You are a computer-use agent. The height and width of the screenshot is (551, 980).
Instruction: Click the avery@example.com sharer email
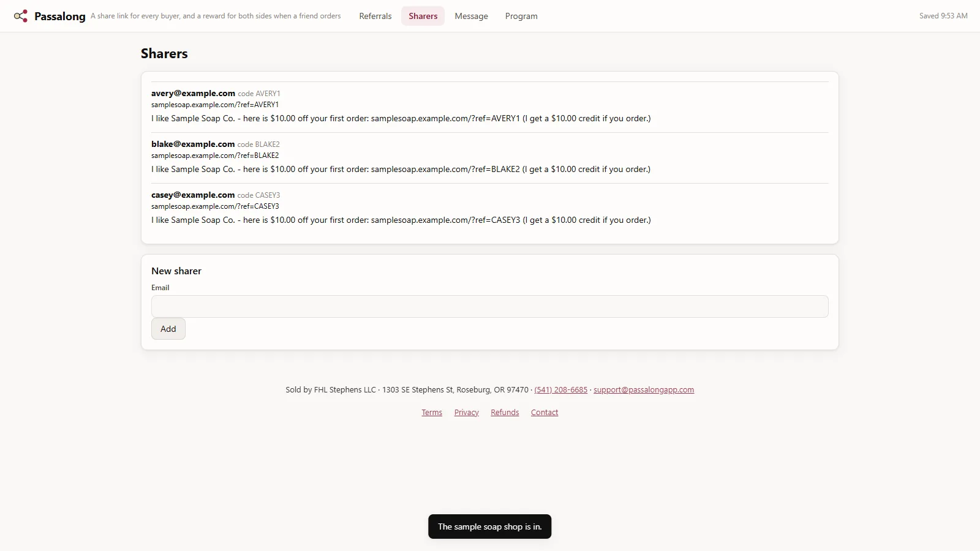193,93
